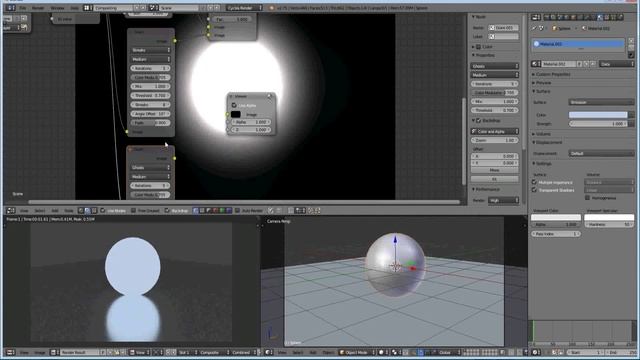Viewport: 640px width, 360px height.
Task: Toggle the Free Unused checkbox
Action: pos(133,211)
